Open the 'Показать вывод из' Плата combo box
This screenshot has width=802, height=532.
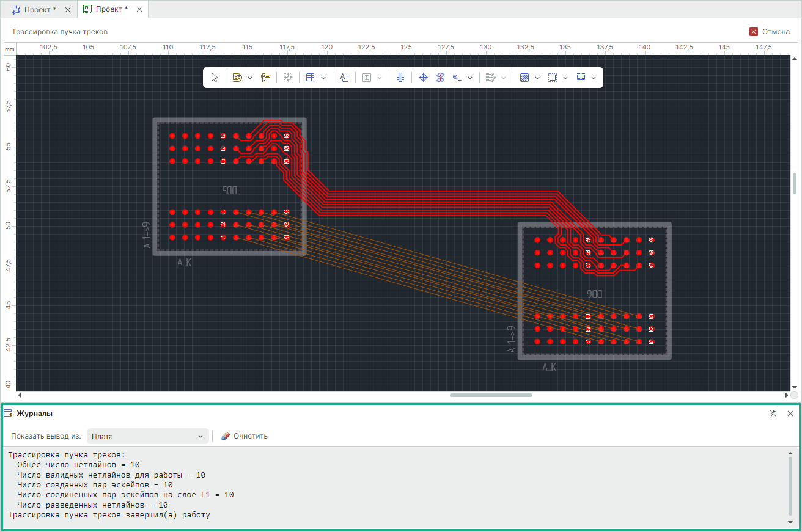click(148, 436)
